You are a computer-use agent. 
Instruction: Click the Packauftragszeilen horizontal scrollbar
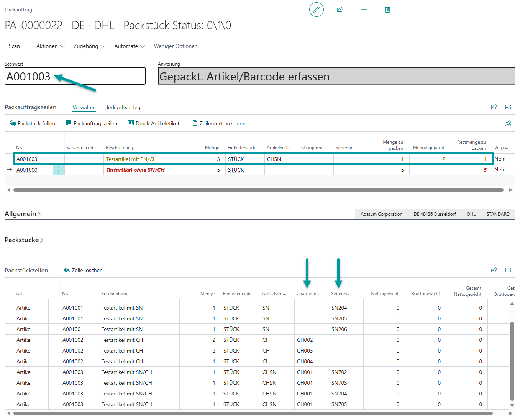coord(258,190)
